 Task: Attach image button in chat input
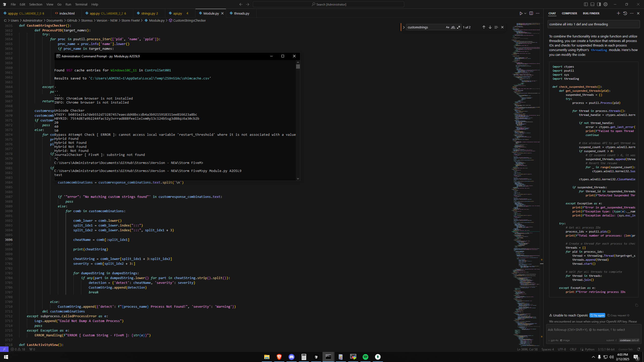(565, 340)
